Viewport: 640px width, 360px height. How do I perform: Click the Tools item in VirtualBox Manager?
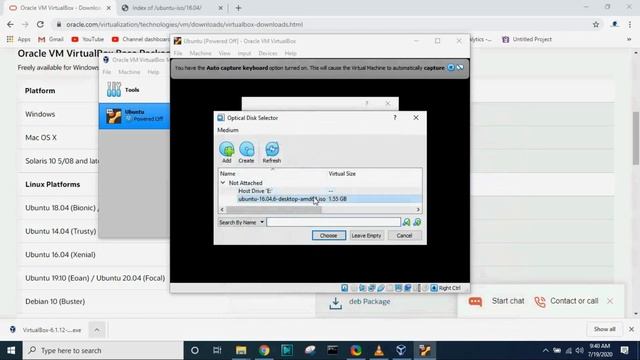pos(134,90)
